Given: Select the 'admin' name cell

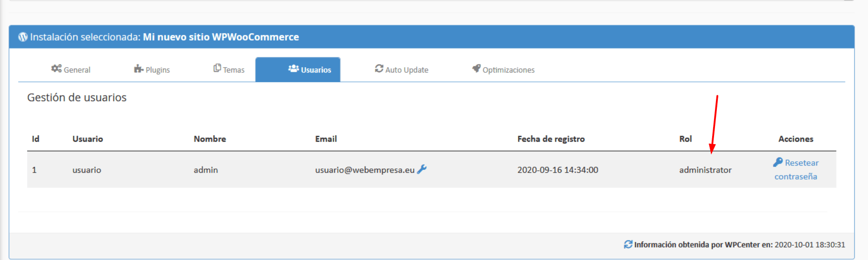Looking at the screenshot, I should click(x=206, y=170).
